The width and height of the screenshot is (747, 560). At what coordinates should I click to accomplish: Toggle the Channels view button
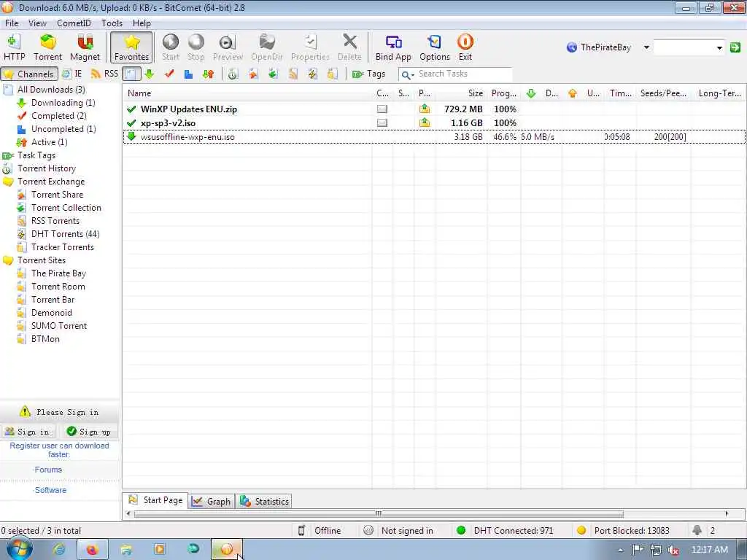(29, 74)
